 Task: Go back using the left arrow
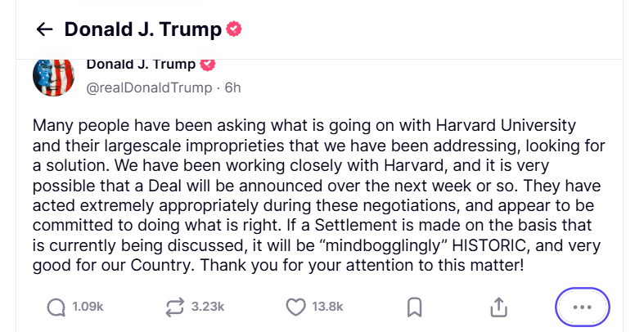click(x=44, y=29)
